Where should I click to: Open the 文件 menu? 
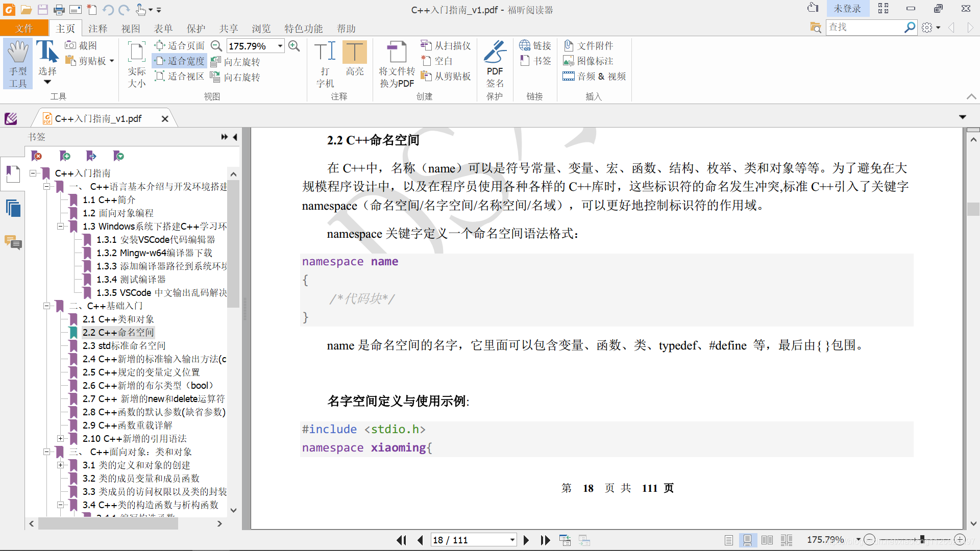pos(24,29)
